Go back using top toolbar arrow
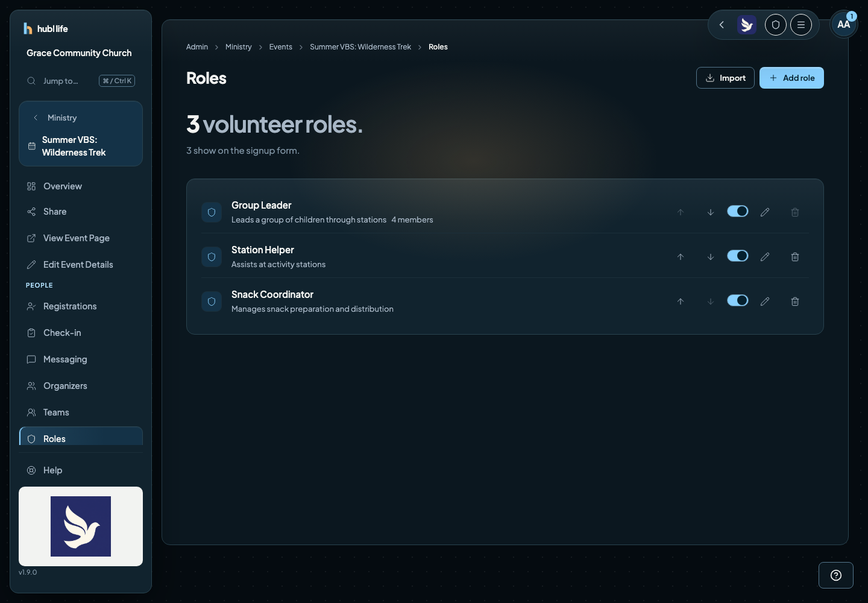The height and width of the screenshot is (603, 868). (722, 25)
